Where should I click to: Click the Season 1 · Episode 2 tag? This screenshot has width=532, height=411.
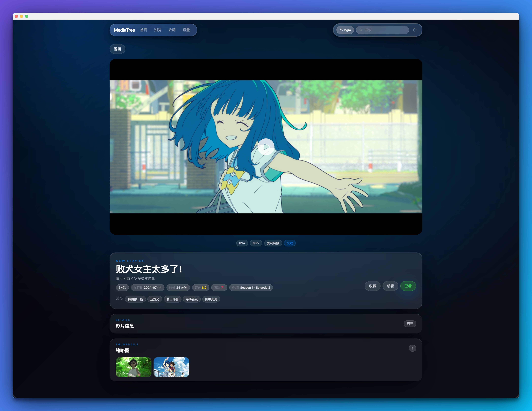pos(251,287)
